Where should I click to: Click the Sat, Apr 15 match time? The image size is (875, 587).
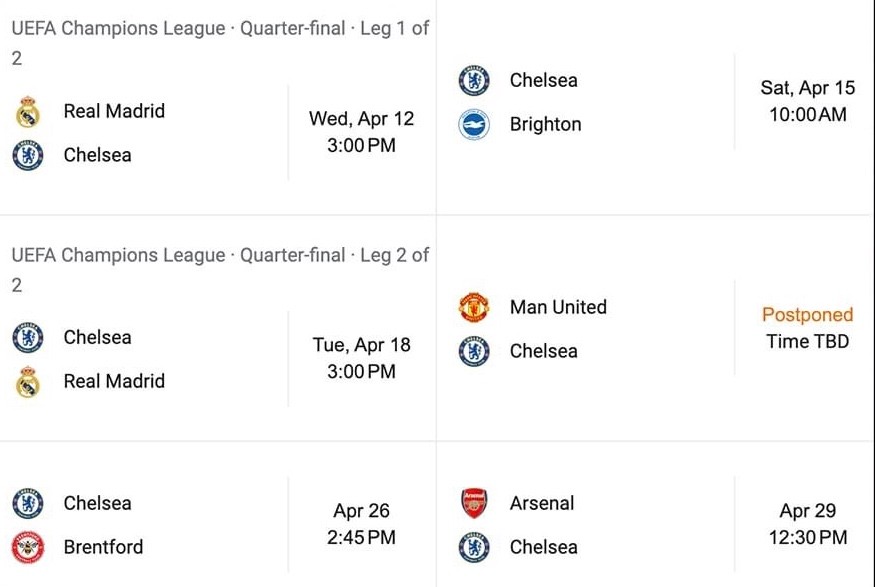[807, 115]
